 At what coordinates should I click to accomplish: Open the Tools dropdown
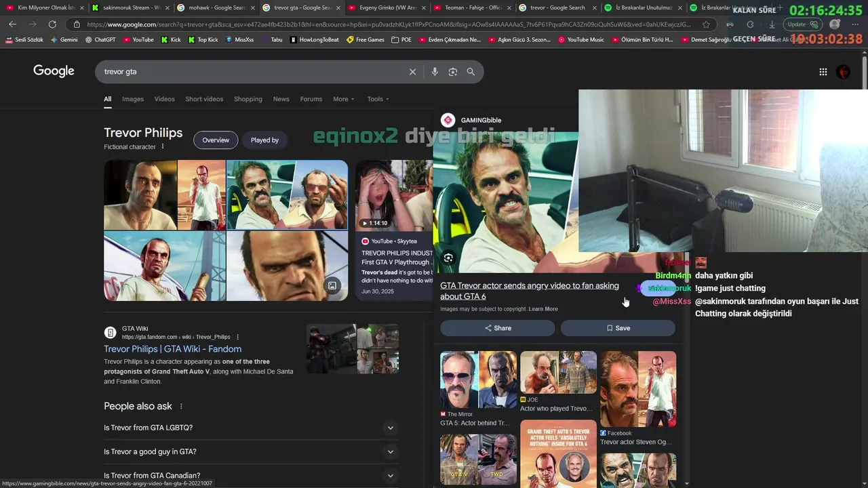pos(378,99)
